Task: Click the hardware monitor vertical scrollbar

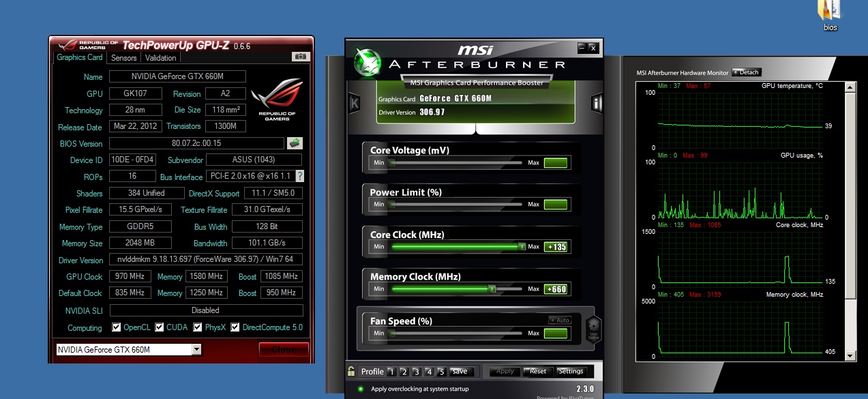Action: tap(850, 222)
